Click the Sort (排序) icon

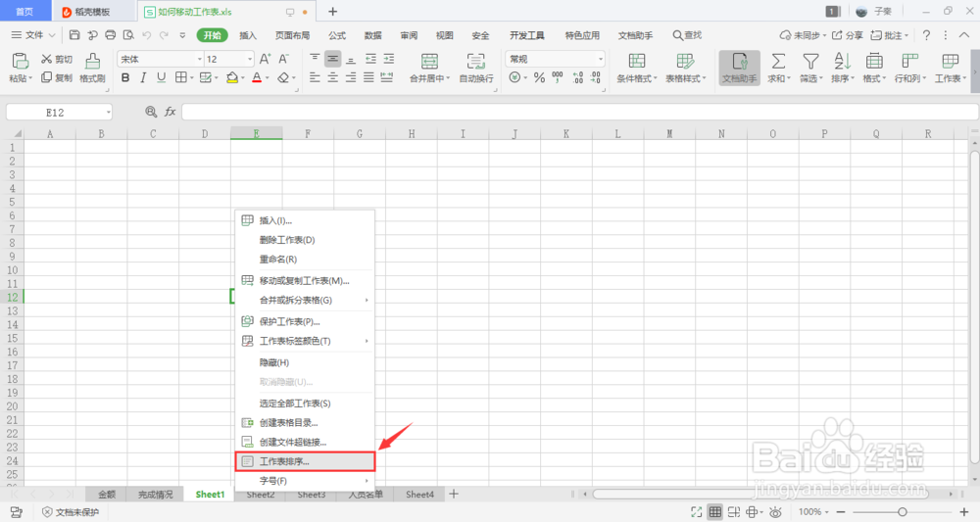pyautogui.click(x=842, y=61)
